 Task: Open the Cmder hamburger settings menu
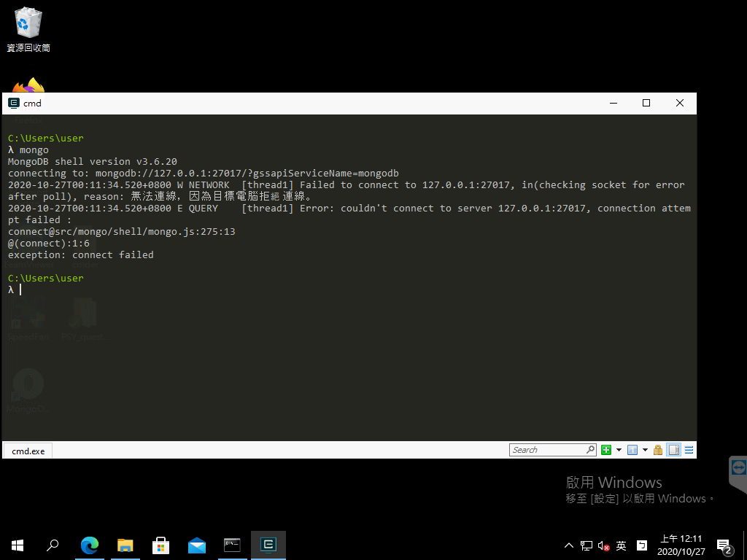tap(689, 450)
